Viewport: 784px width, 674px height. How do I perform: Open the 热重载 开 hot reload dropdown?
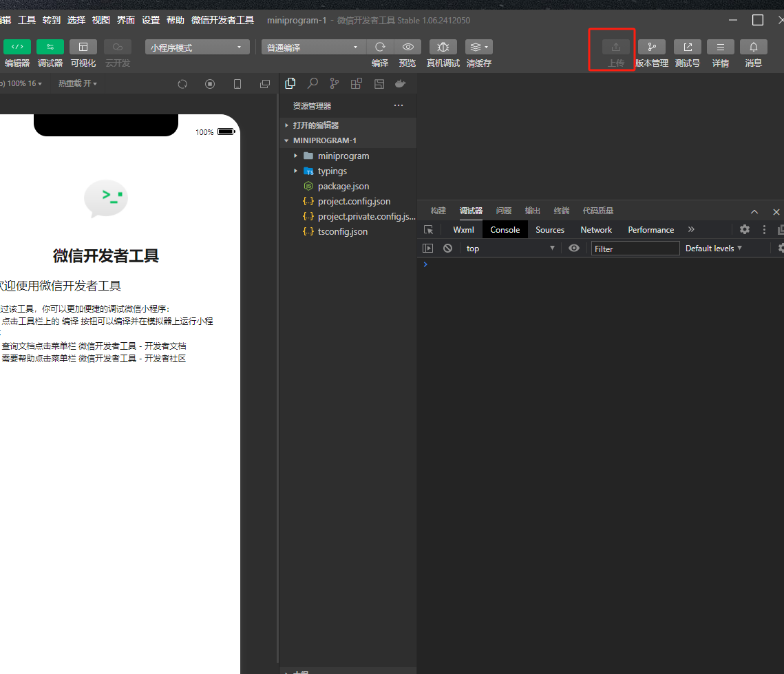click(78, 83)
